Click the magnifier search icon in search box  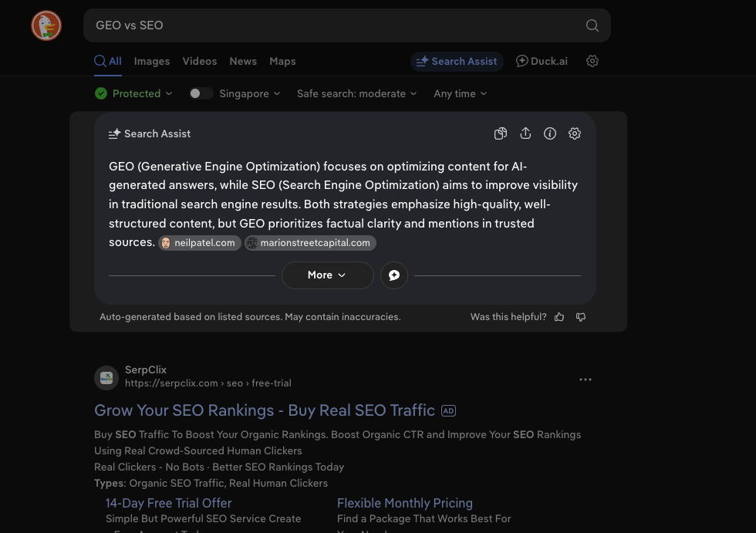pos(592,25)
